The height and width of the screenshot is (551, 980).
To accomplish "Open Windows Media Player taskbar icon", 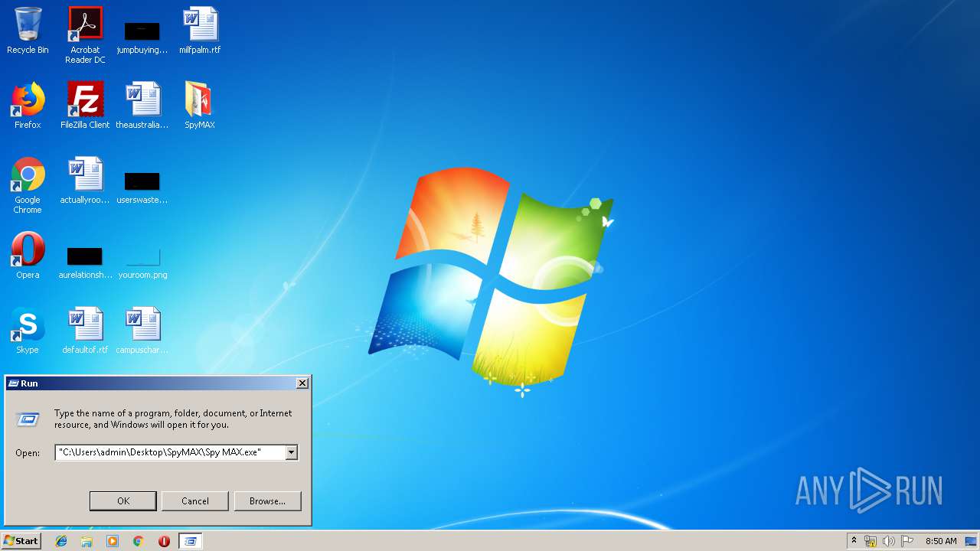I will click(113, 541).
